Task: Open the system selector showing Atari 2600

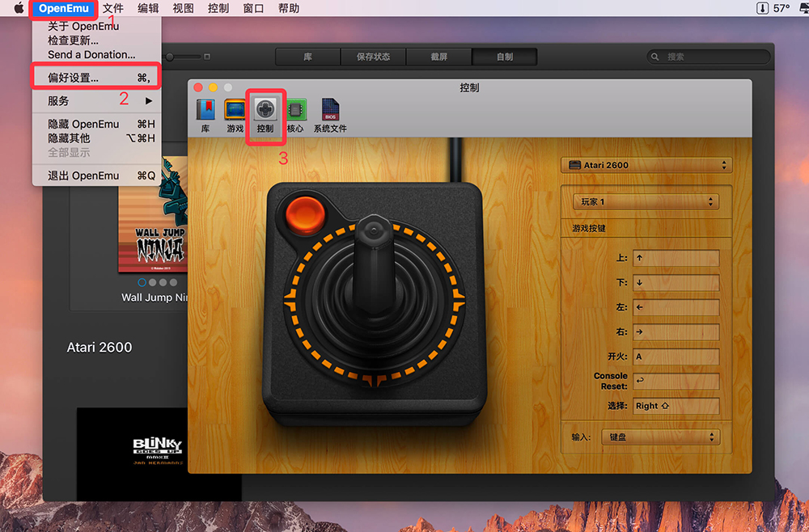Action: click(646, 165)
